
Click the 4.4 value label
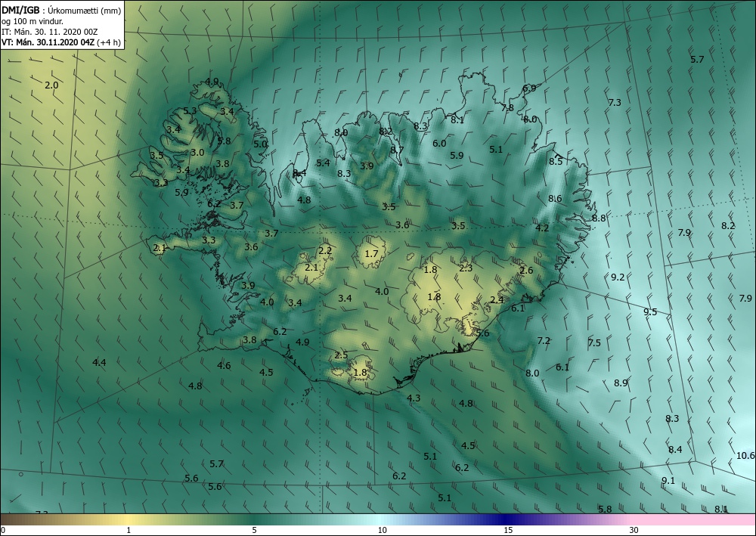pyautogui.click(x=99, y=362)
